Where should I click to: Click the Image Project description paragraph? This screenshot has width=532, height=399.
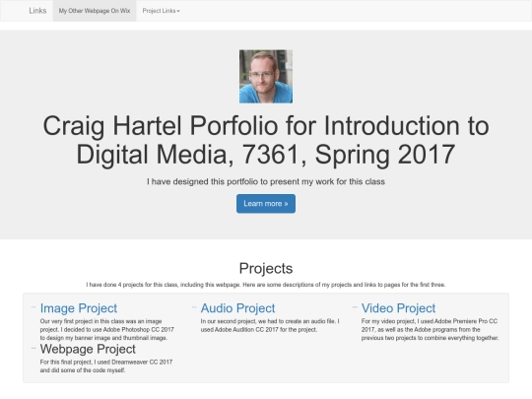pos(107,329)
